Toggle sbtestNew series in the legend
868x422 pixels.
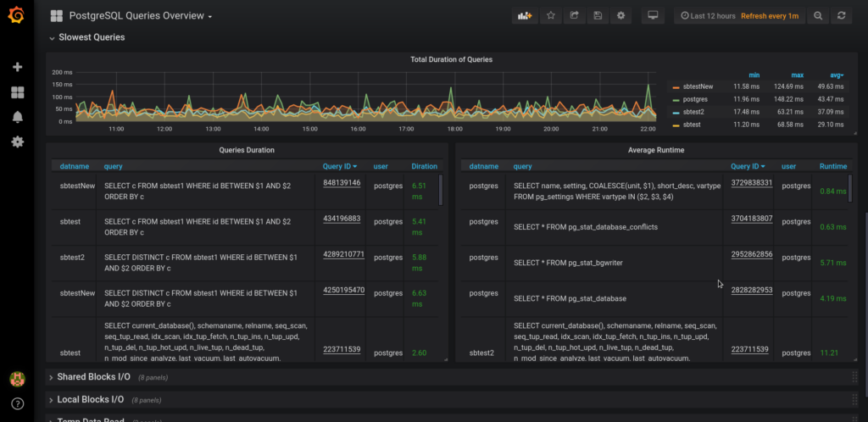tap(698, 86)
